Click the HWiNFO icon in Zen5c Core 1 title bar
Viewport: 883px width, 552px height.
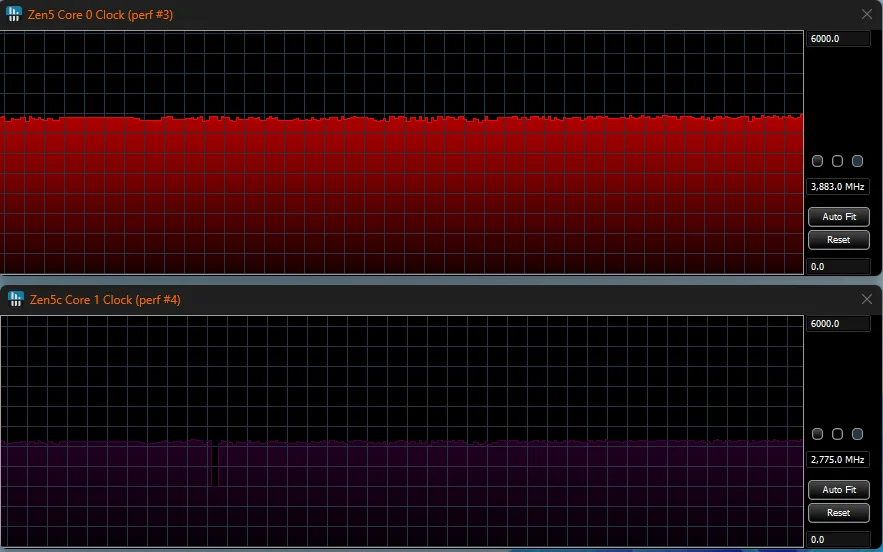[15, 299]
